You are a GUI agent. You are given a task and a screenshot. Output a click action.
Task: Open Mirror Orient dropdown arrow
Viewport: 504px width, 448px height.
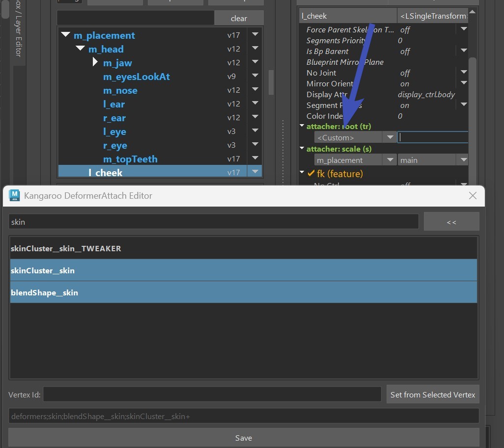point(464,83)
